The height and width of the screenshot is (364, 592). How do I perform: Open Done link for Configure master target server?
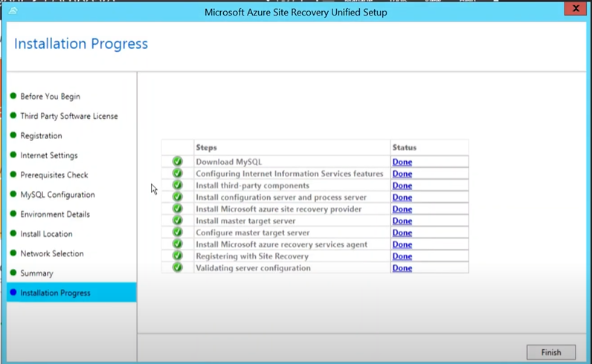pos(402,233)
